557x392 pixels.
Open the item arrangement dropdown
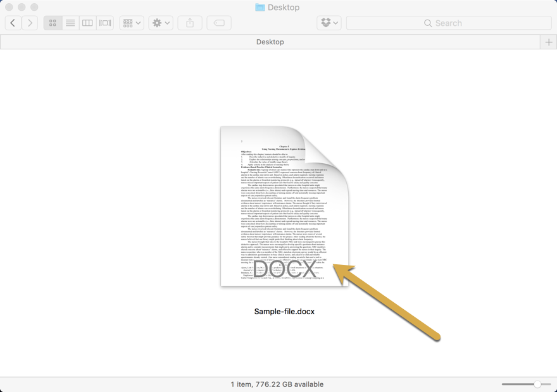132,23
